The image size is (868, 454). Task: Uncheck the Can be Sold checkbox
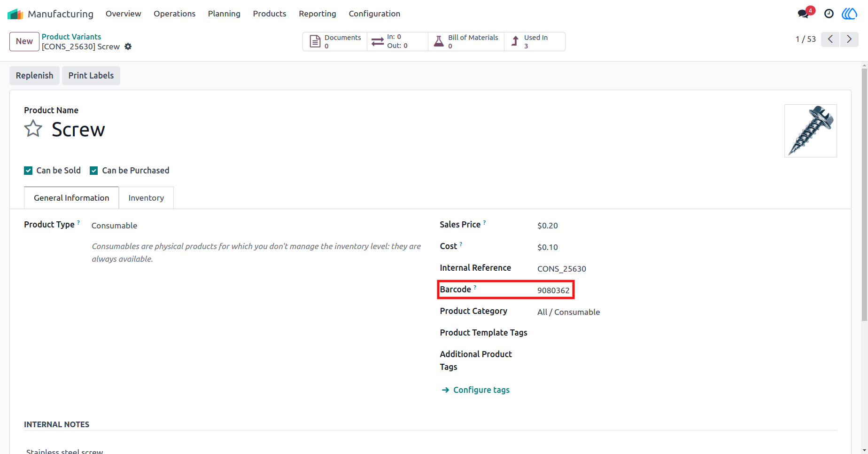click(28, 171)
